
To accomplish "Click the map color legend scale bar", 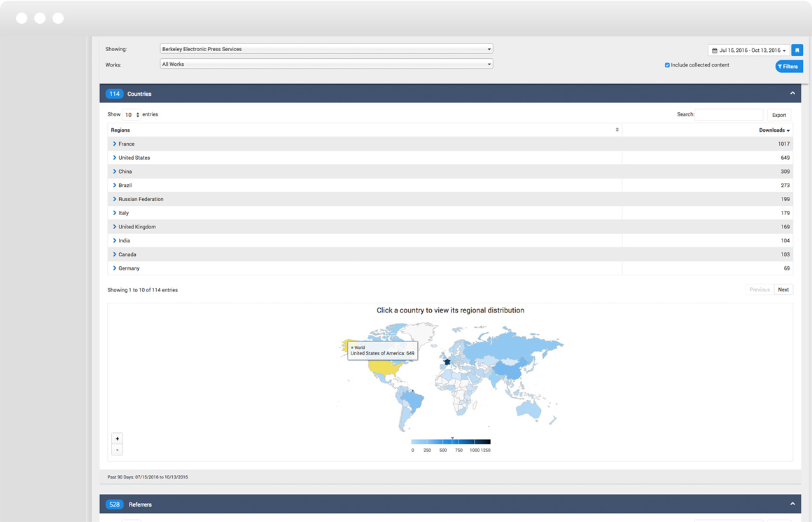I will coord(451,442).
